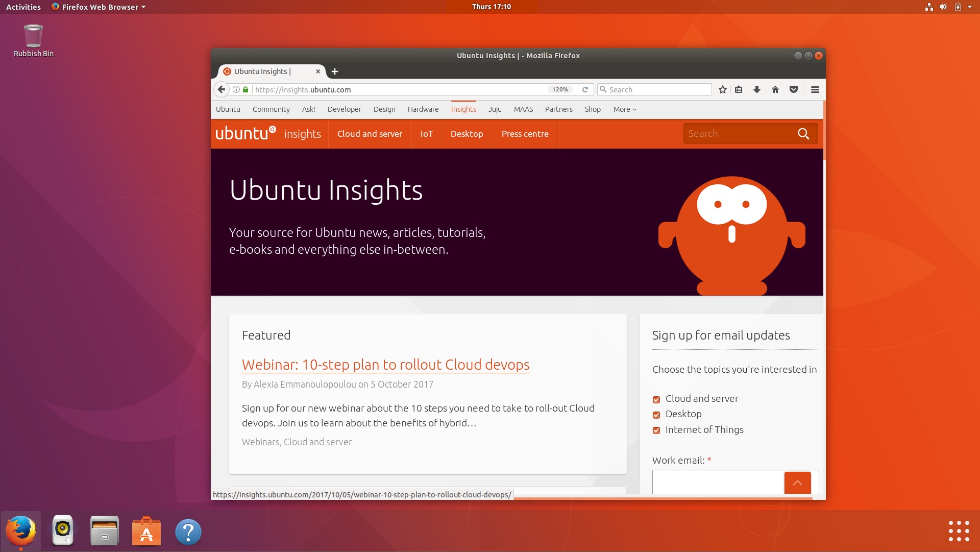The height and width of the screenshot is (552, 980).
Task: Open the downloads arrow icon
Action: [757, 89]
